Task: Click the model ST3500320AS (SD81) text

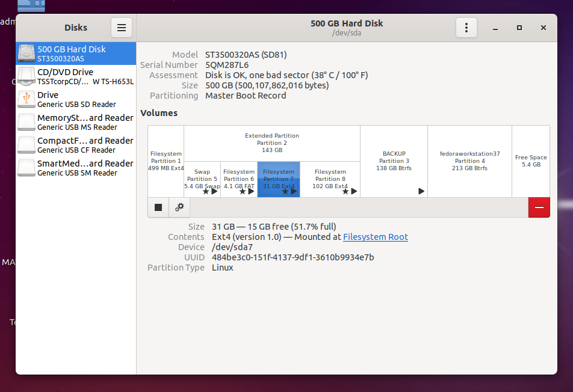Action: 246,55
